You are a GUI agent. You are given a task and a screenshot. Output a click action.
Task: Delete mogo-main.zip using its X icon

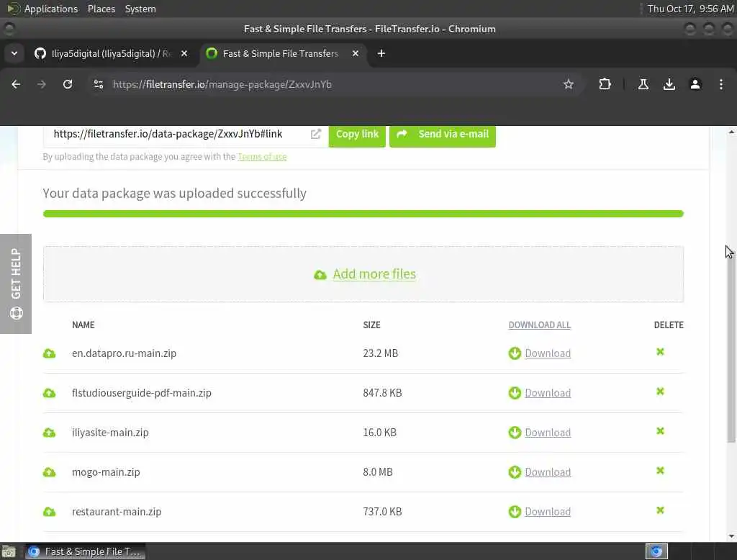point(660,471)
